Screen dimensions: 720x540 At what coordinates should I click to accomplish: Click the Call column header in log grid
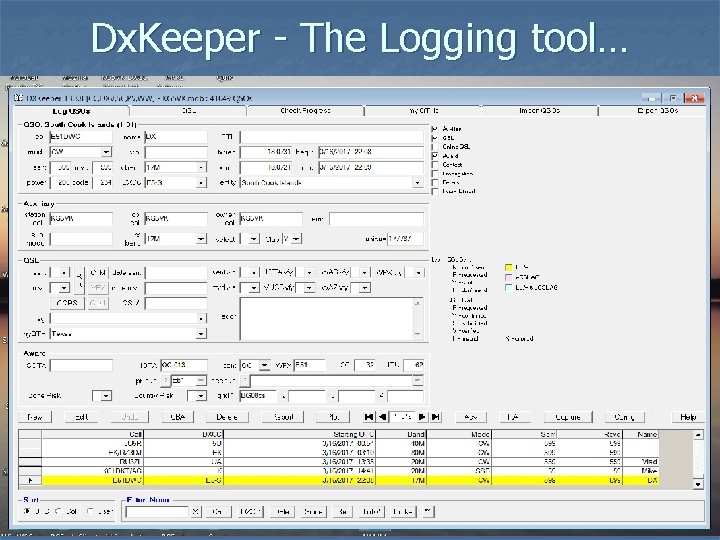pos(93,434)
